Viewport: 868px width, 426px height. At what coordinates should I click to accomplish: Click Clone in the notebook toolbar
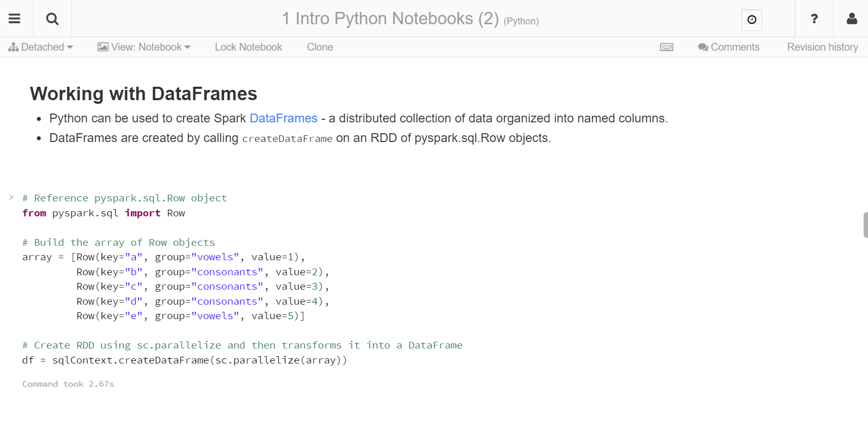tap(320, 47)
